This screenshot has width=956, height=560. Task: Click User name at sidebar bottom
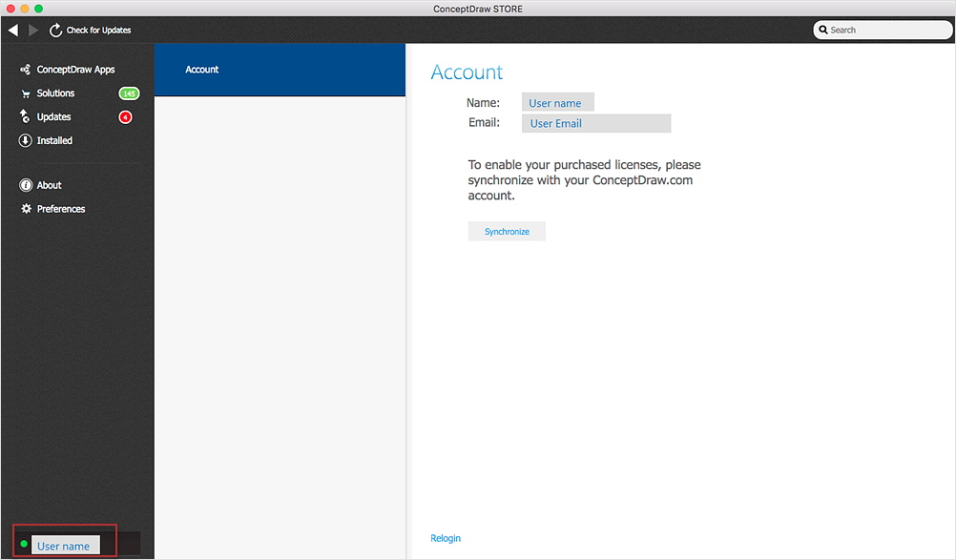[x=65, y=546]
